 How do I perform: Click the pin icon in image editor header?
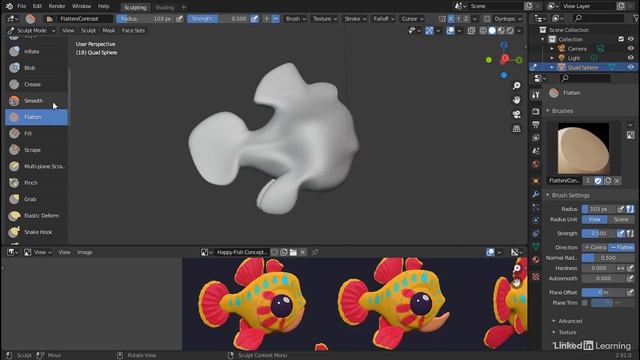point(315,252)
